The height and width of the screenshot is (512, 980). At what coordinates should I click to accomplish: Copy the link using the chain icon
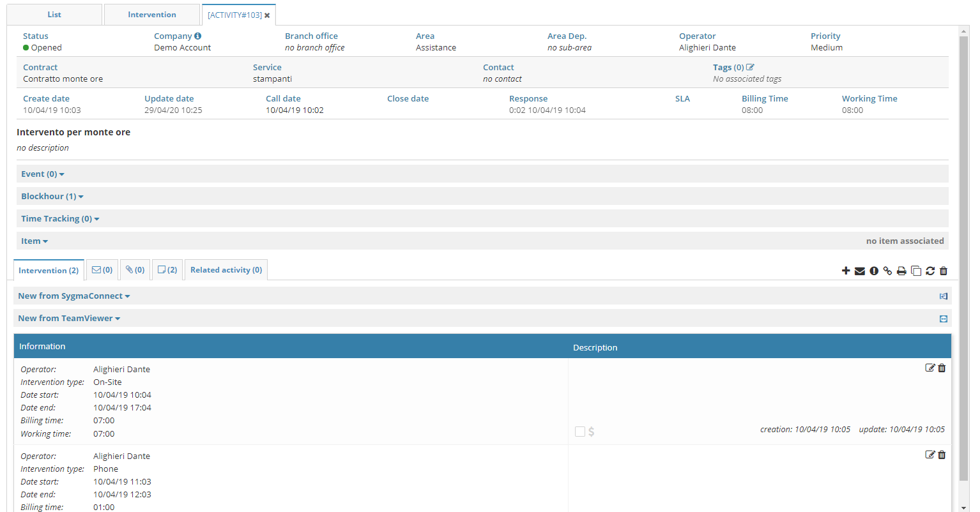point(887,271)
